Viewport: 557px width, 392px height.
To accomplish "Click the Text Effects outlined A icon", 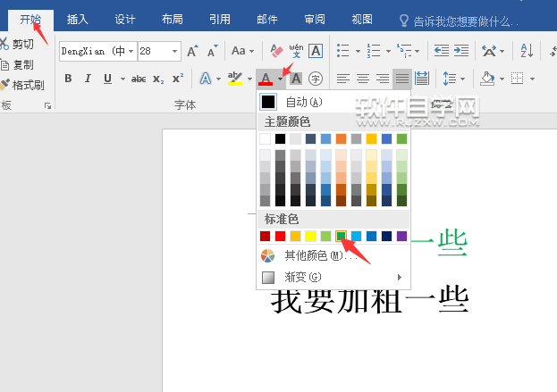I will (x=206, y=79).
